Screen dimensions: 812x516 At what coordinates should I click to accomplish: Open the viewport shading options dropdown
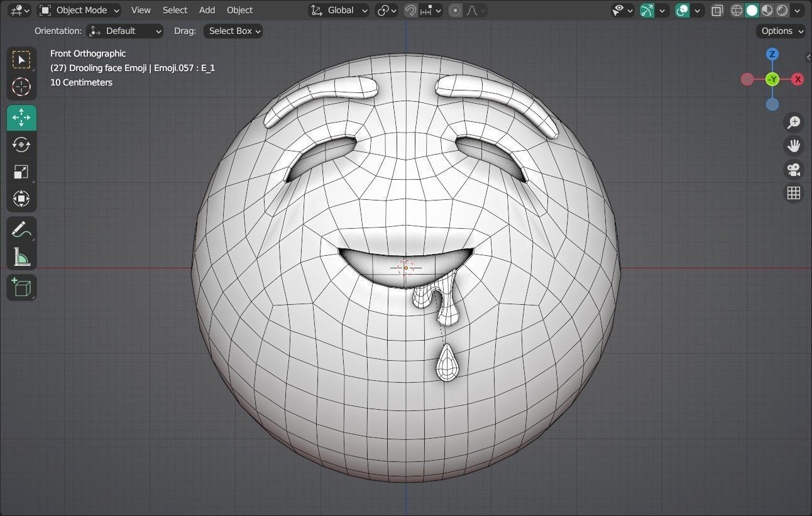[x=798, y=10]
